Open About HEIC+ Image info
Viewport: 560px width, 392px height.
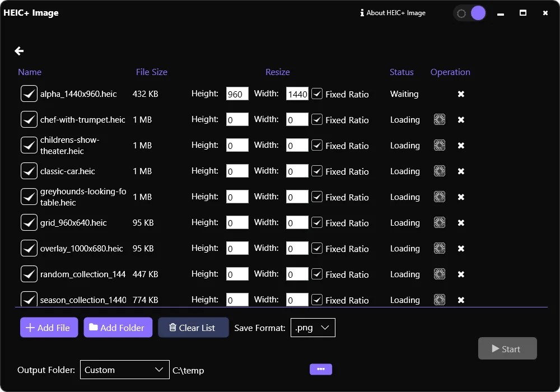point(393,13)
